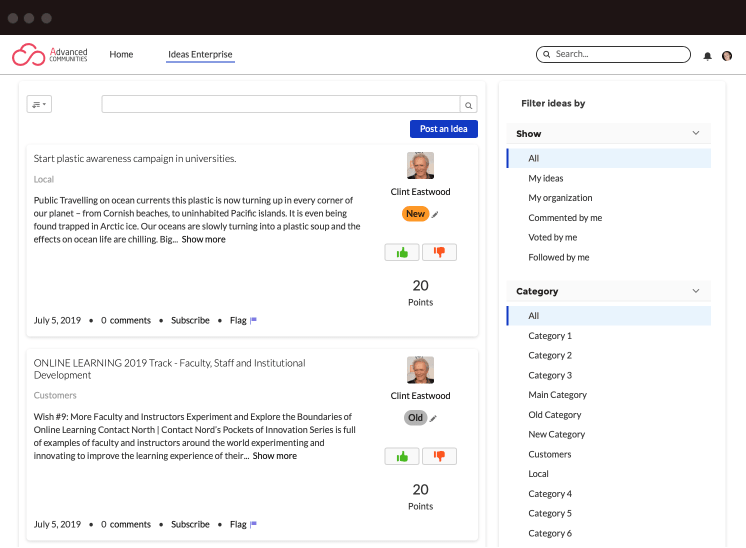Filter by Customers category
Image resolution: width=746 pixels, height=548 pixels.
[x=550, y=454]
